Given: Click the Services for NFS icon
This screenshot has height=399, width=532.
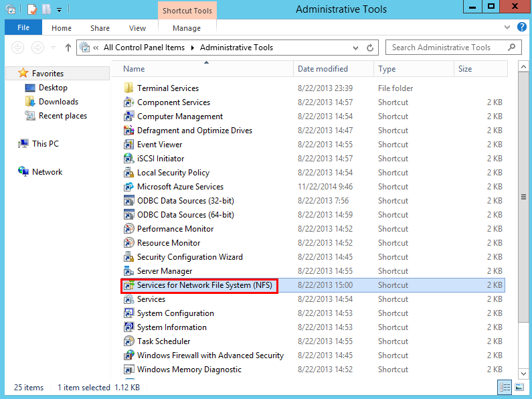Looking at the screenshot, I should click(x=128, y=285).
